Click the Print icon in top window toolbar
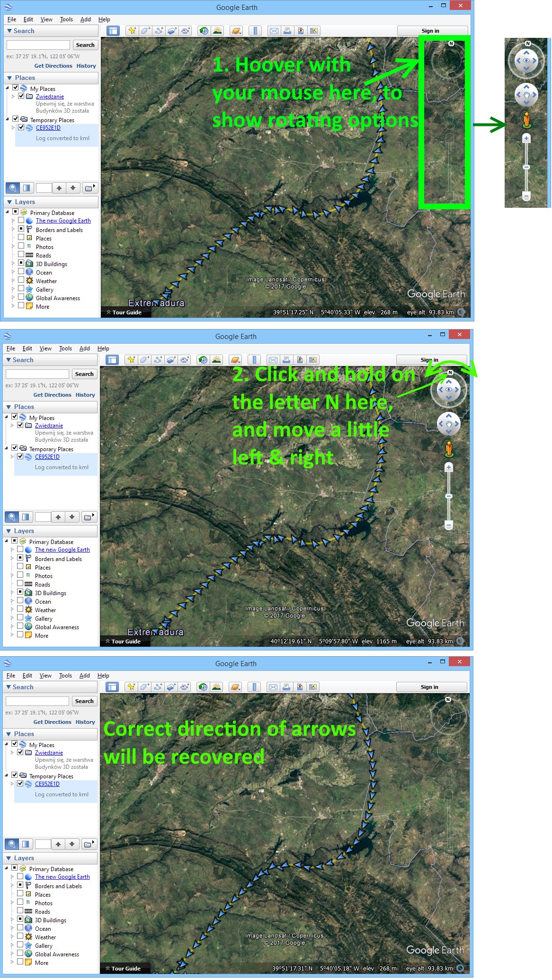Image resolution: width=552 pixels, height=980 pixels. (287, 31)
